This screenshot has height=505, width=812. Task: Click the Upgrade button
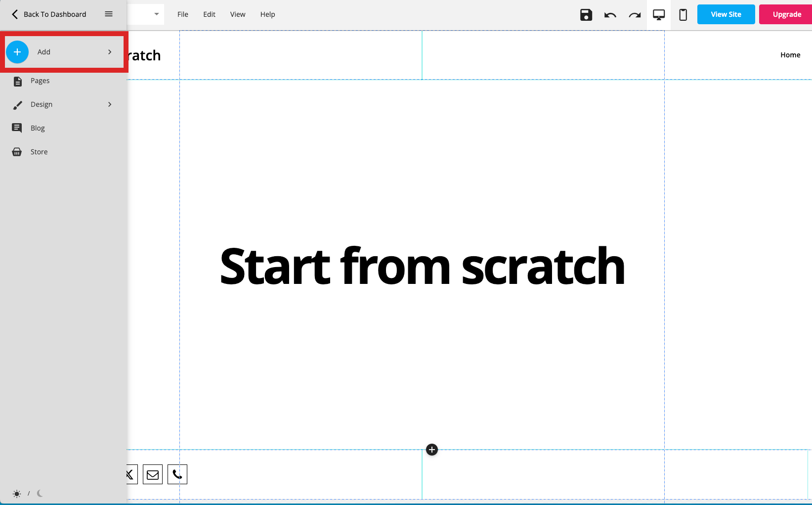pyautogui.click(x=786, y=14)
